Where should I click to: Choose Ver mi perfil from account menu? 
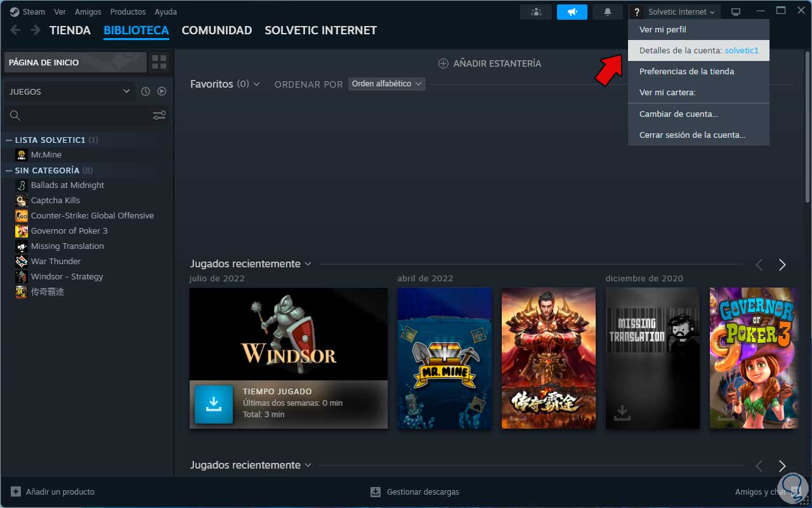pyautogui.click(x=698, y=29)
